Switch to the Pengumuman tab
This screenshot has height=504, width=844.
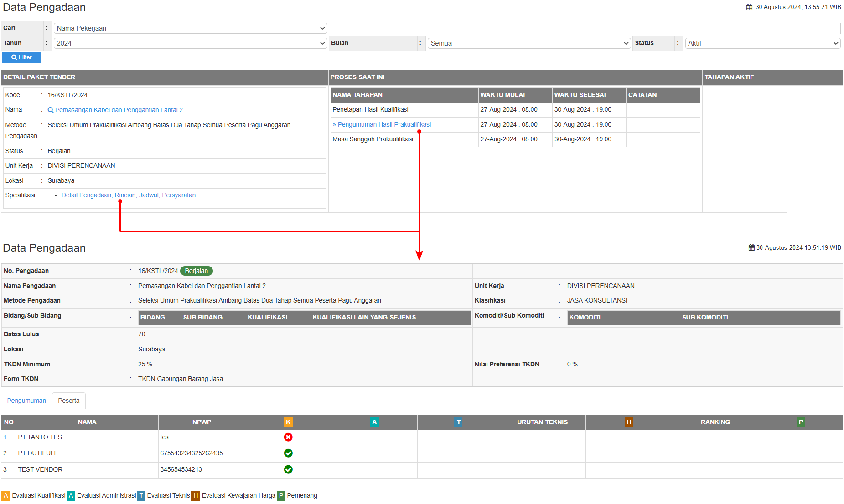(26, 401)
